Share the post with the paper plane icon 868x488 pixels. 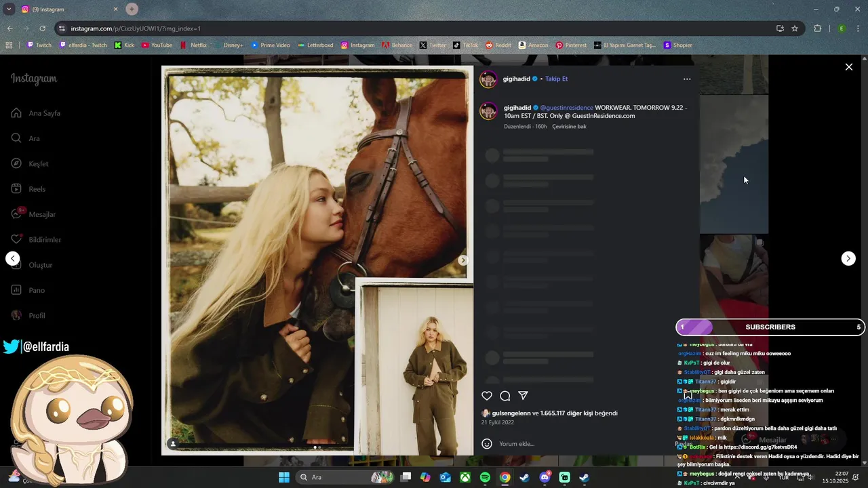(x=523, y=396)
